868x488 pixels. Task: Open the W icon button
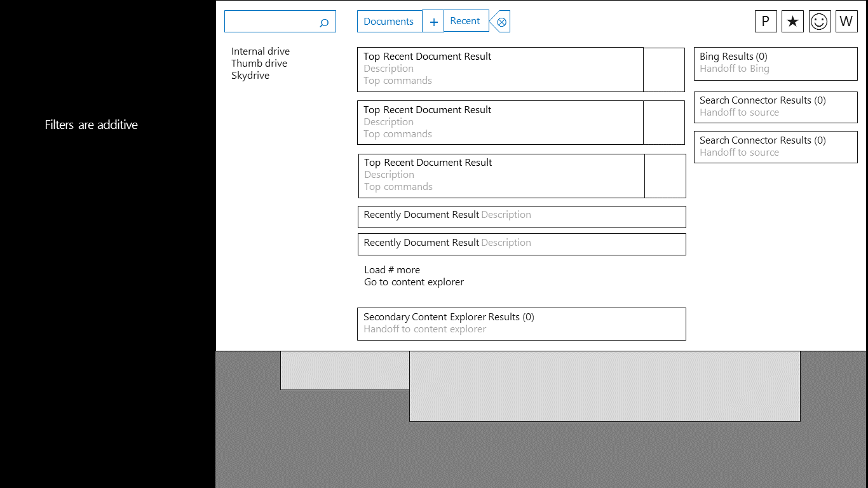point(846,21)
